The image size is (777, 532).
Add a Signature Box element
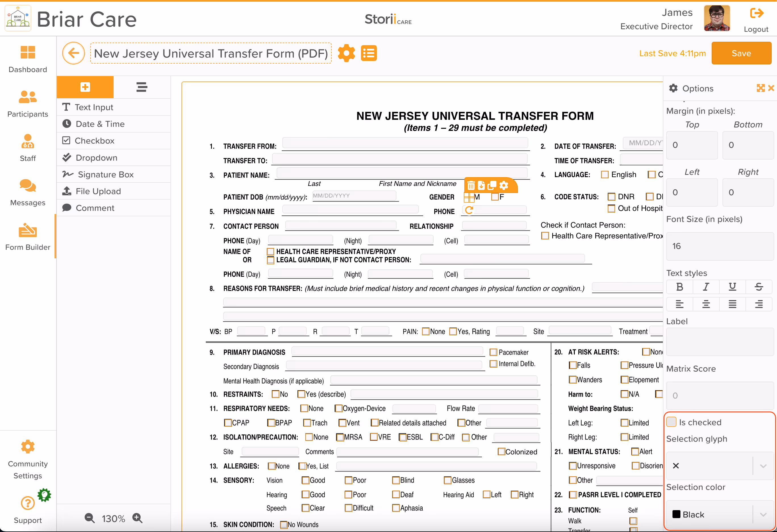[114, 174]
